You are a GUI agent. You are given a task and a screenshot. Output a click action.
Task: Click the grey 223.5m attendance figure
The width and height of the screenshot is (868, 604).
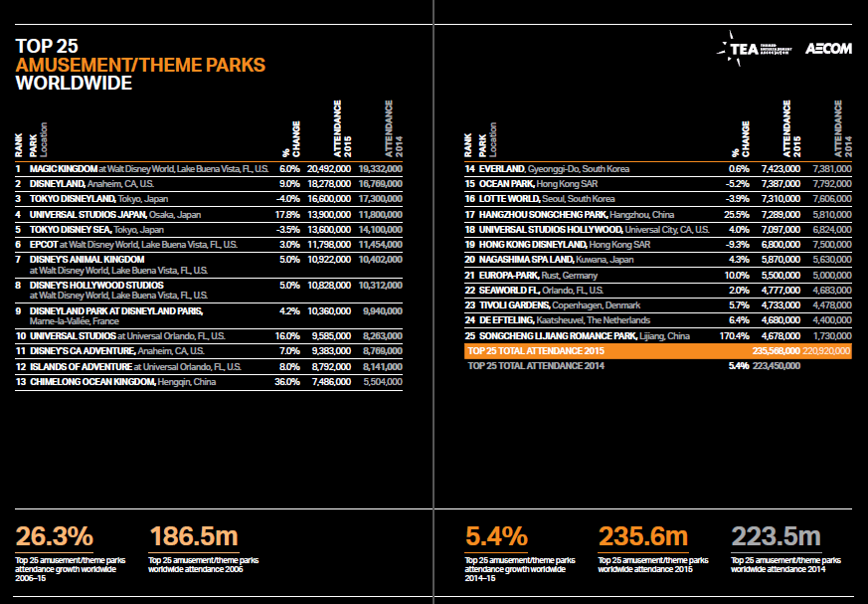[776, 536]
